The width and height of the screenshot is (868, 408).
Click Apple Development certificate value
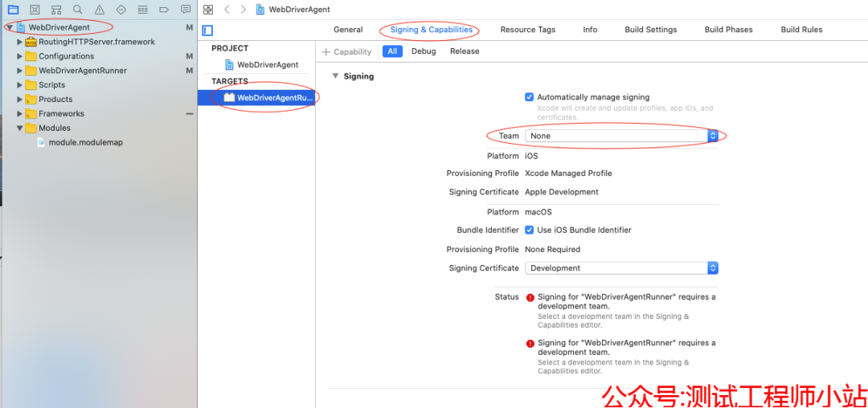tap(561, 193)
